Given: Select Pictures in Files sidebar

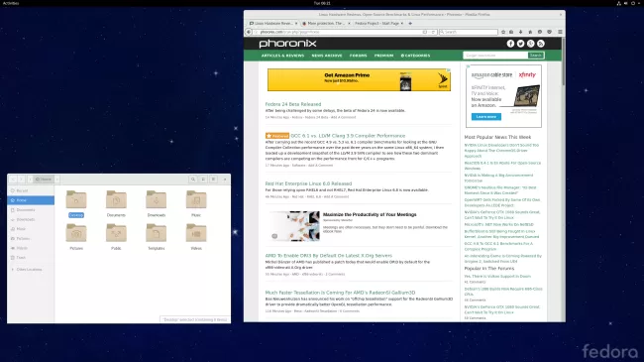Looking at the screenshot, I should 31,239.
